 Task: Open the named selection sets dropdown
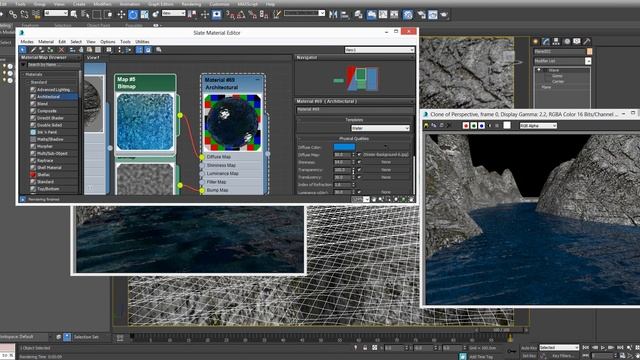point(304,13)
